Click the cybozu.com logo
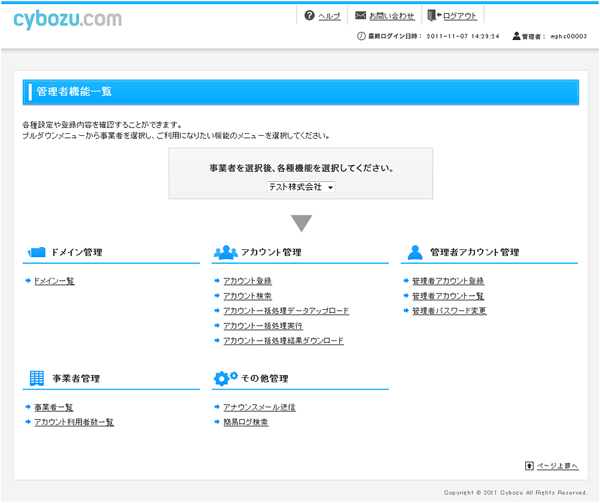The height and width of the screenshot is (503, 600). click(x=68, y=19)
